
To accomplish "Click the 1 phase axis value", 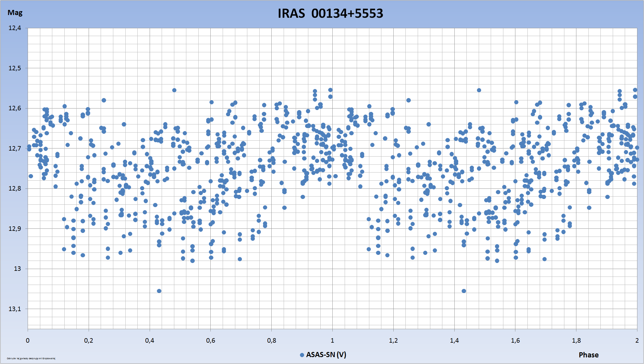I will click(x=332, y=341).
